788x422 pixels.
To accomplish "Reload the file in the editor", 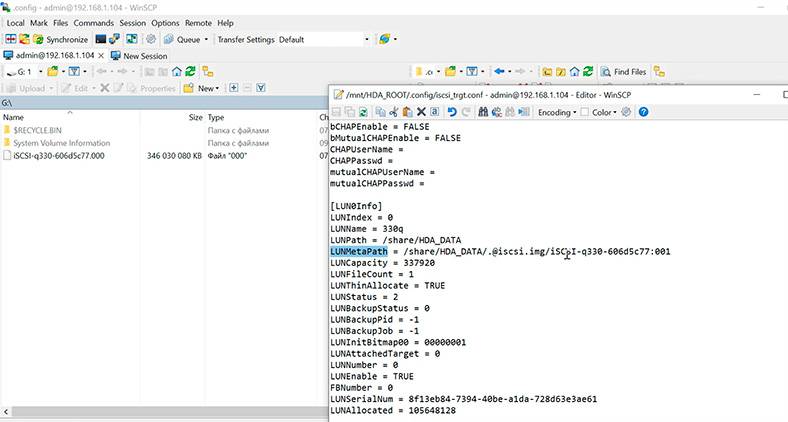I will pyautogui.click(x=363, y=112).
